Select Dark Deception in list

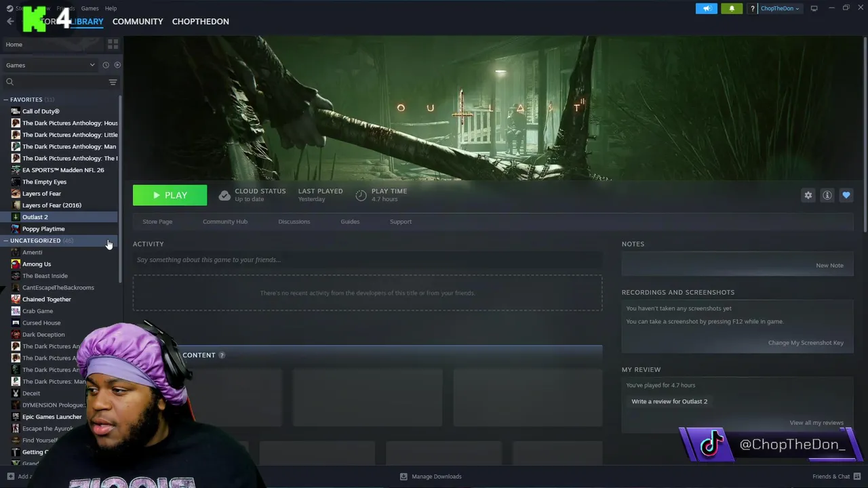point(43,334)
